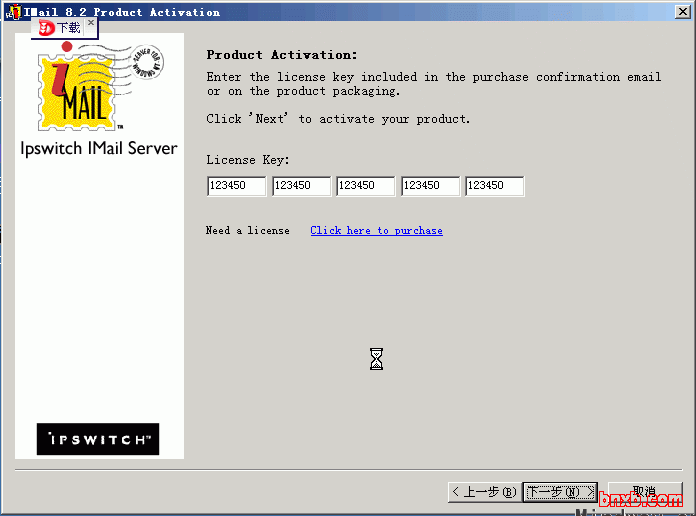Screen dimensions: 696x516
Task: Click the black IPSWITCH logo
Action: pos(98,439)
